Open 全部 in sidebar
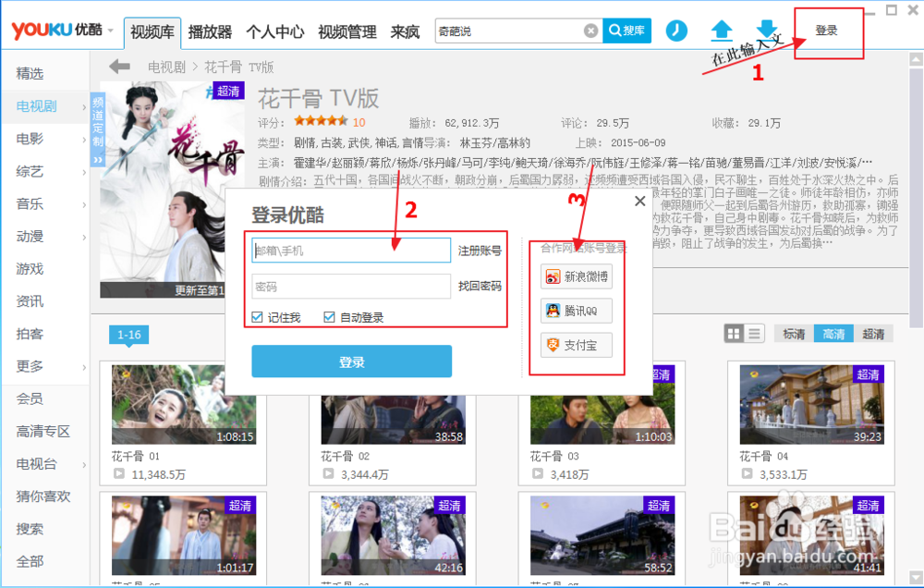Screen dimensions: 924x588 tap(30, 561)
